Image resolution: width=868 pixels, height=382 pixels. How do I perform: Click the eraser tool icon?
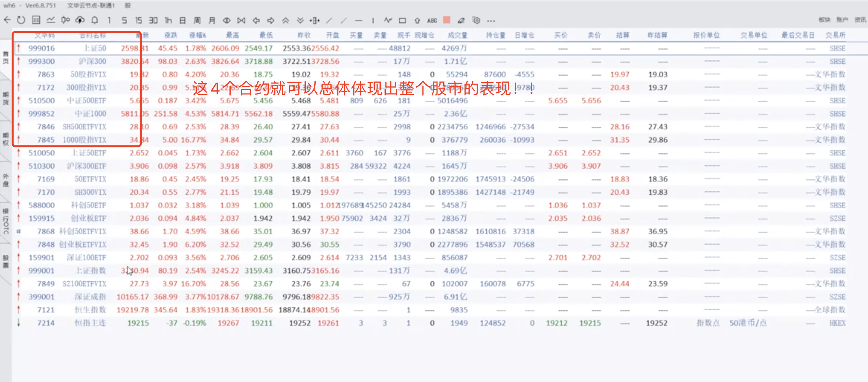coord(461,20)
